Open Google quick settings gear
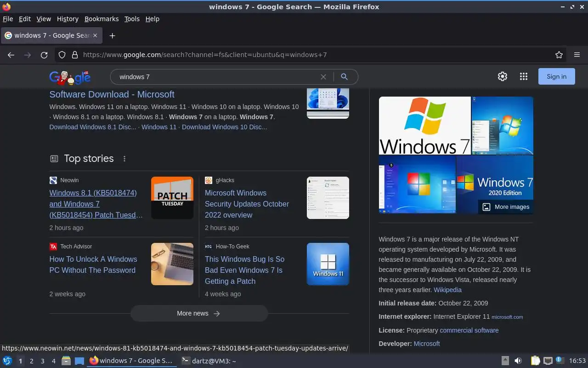This screenshot has width=588, height=368. click(503, 77)
